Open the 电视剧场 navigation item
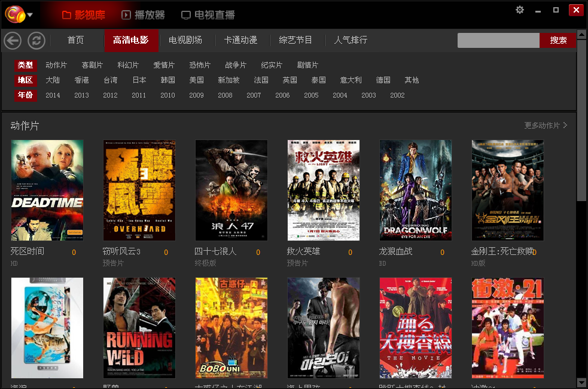Viewport: 588px width, 389px height. [x=185, y=39]
